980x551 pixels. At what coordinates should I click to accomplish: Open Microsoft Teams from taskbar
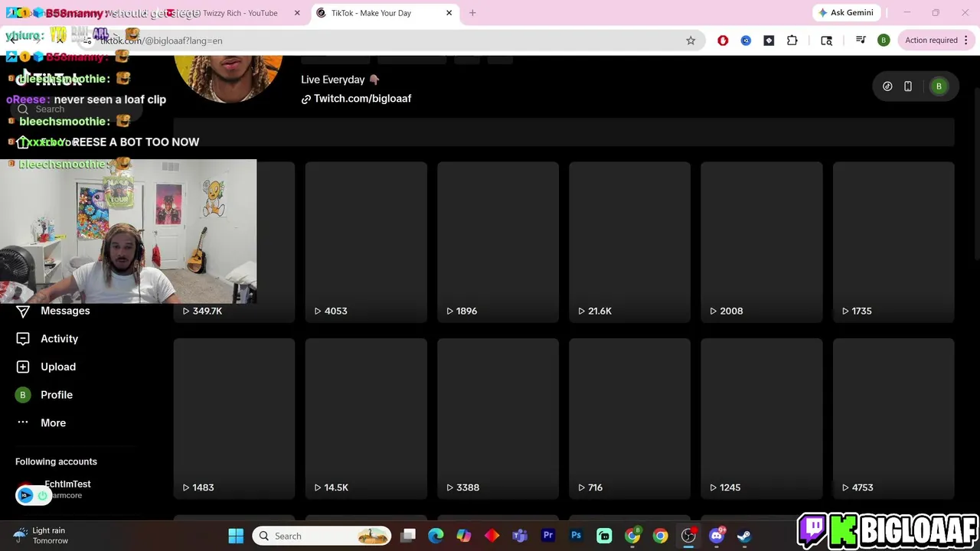point(520,536)
